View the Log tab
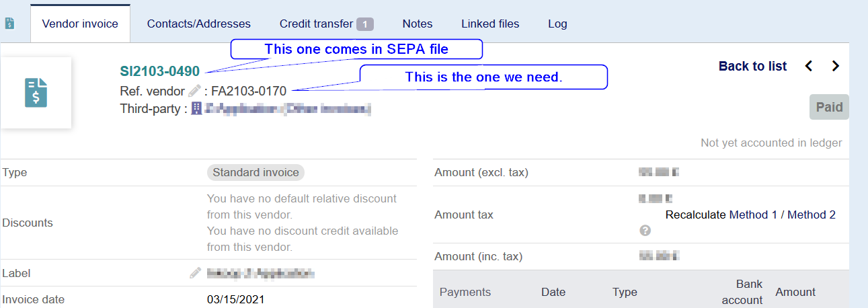Screen dimensions: 868x308 [x=557, y=24]
